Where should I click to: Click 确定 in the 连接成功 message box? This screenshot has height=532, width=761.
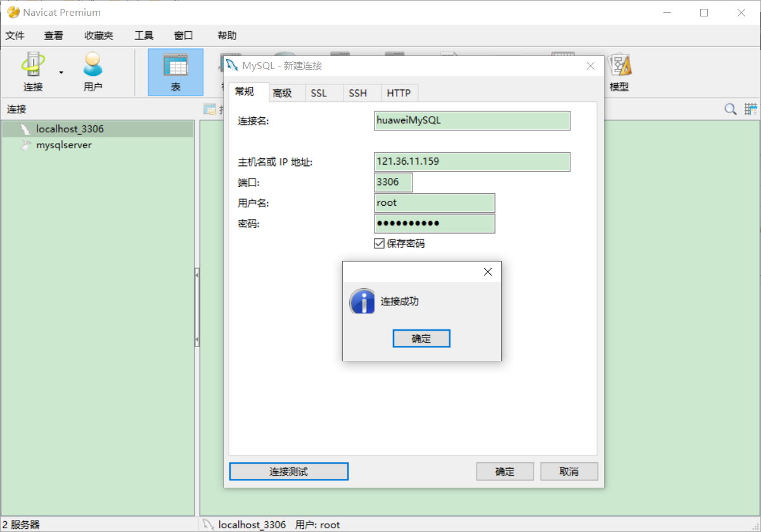421,338
